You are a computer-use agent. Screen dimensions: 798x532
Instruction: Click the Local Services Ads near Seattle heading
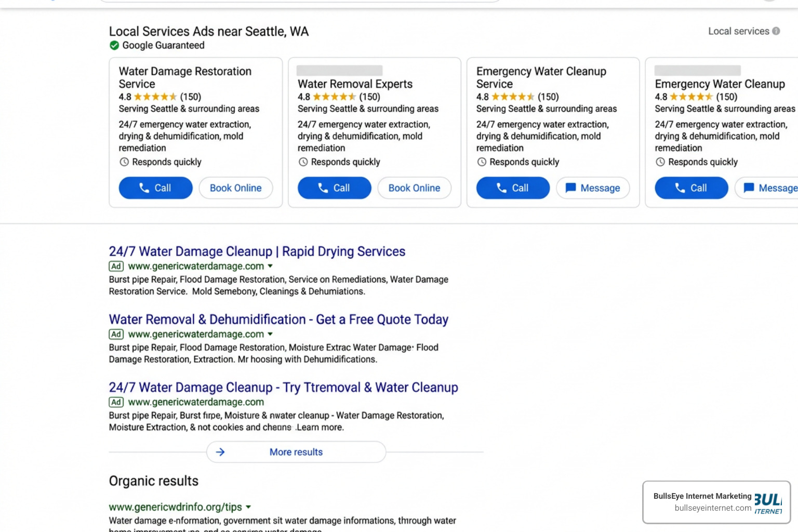pyautogui.click(x=209, y=32)
